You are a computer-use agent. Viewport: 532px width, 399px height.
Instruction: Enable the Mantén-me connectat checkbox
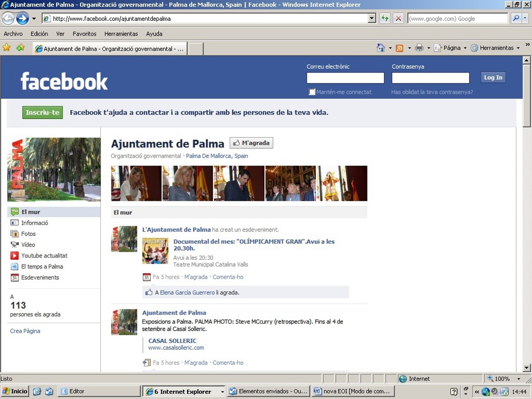[x=312, y=92]
